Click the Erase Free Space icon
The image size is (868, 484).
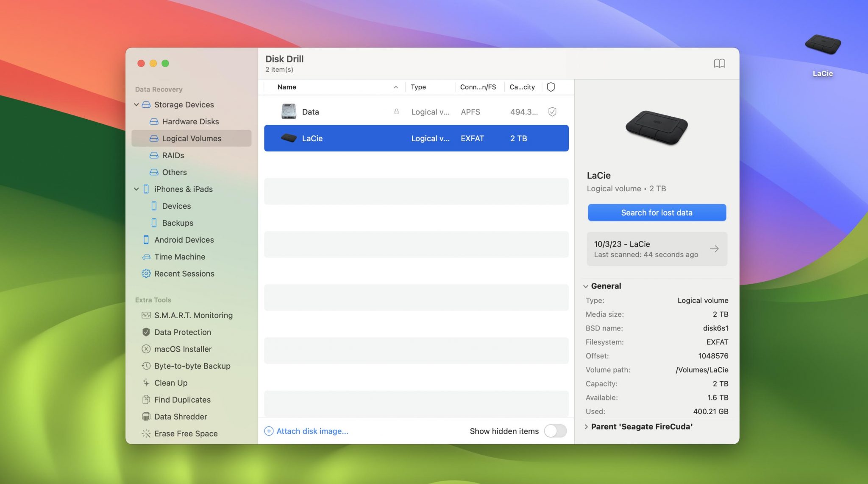[146, 434]
